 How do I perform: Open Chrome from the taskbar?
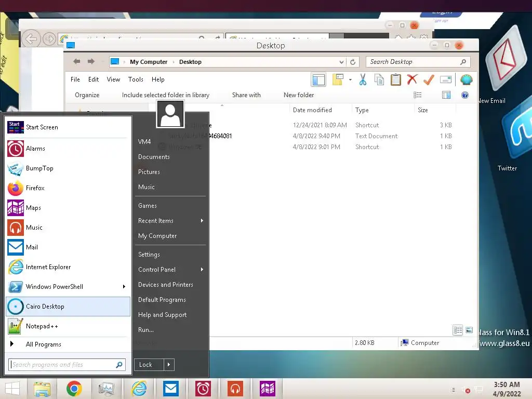(74, 389)
